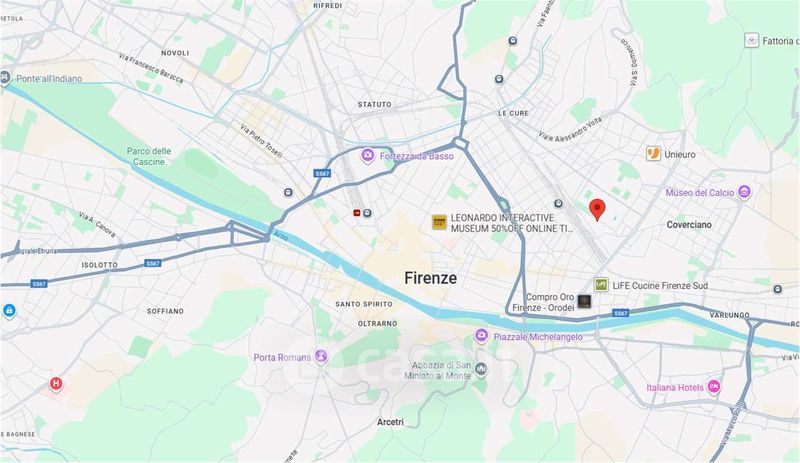Open the Museo del Calcio museum icon
The height and width of the screenshot is (463, 800).
[x=744, y=192]
